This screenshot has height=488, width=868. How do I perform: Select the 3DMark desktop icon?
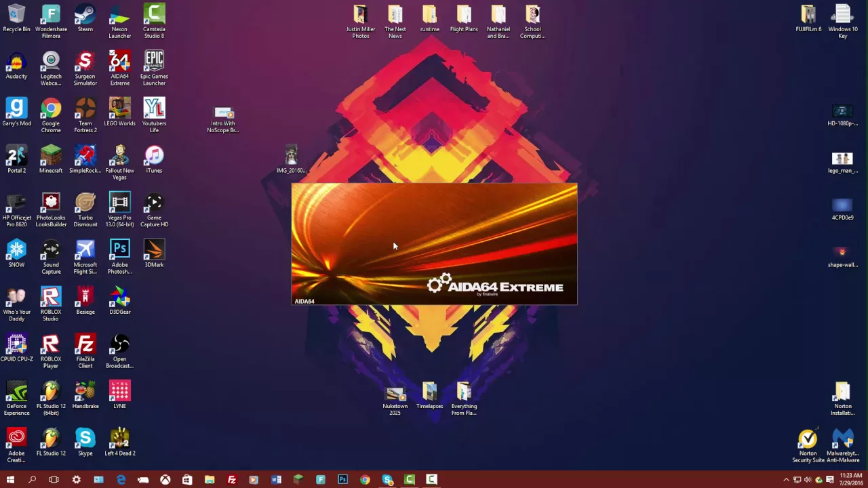point(154,254)
